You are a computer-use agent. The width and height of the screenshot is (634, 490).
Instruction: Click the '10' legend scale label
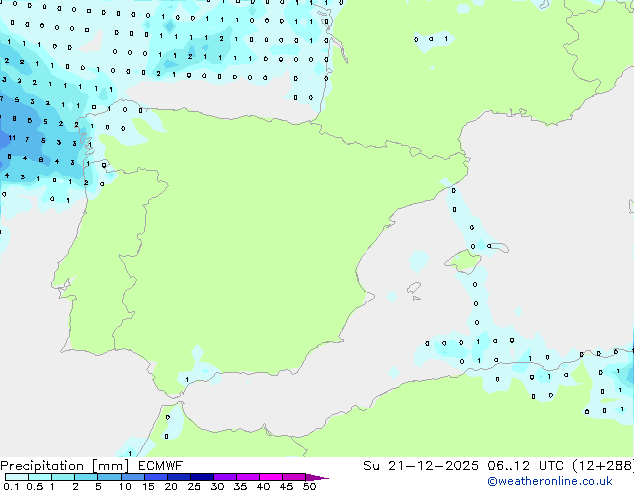(125, 486)
